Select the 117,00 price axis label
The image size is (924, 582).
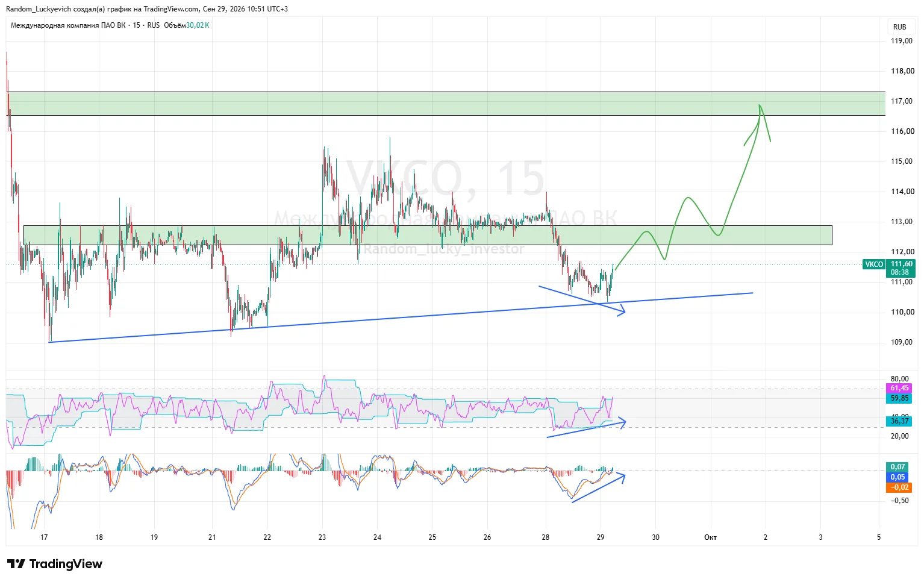pyautogui.click(x=902, y=101)
